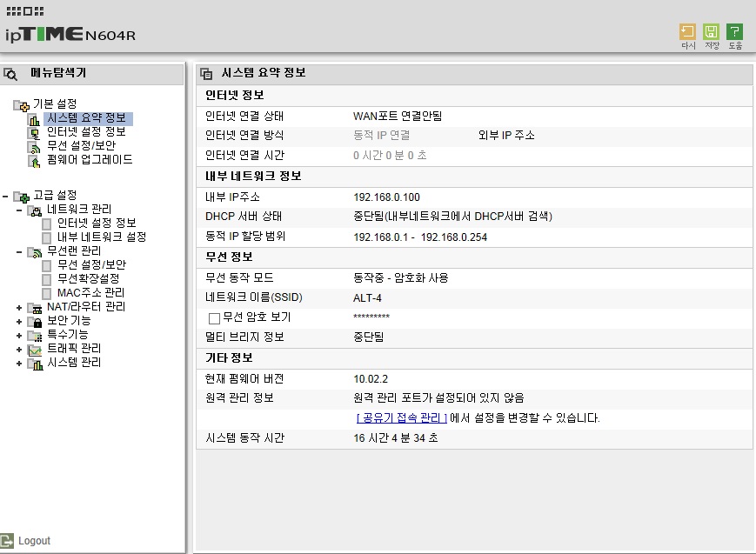
Task: Click the NAT/라우터 관리 folder icon
Action: point(35,308)
